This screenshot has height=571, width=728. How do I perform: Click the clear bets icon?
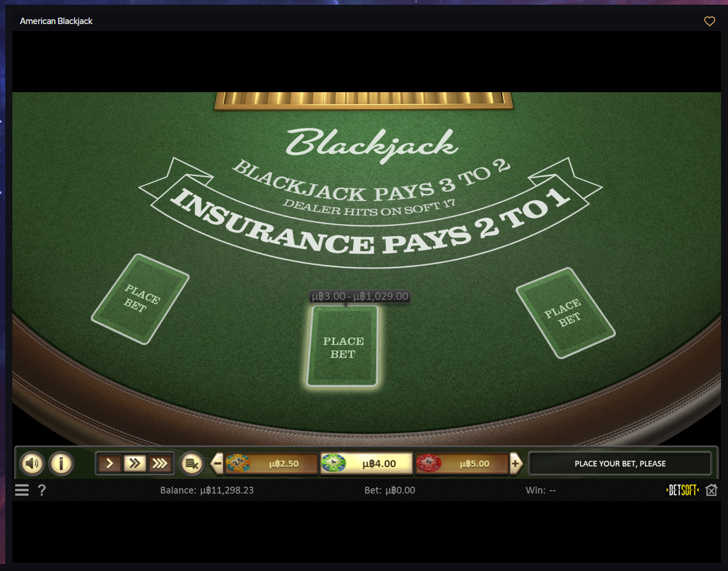pyautogui.click(x=191, y=464)
